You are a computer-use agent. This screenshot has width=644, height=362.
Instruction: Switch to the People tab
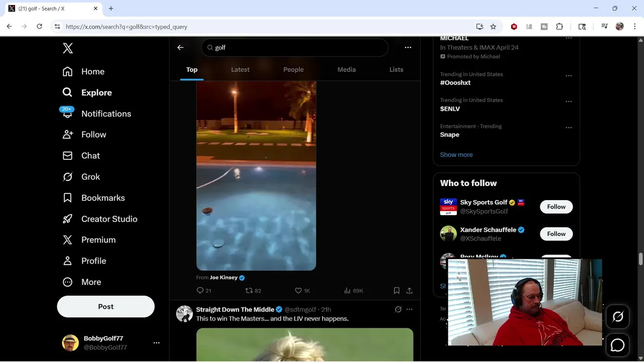pyautogui.click(x=293, y=69)
